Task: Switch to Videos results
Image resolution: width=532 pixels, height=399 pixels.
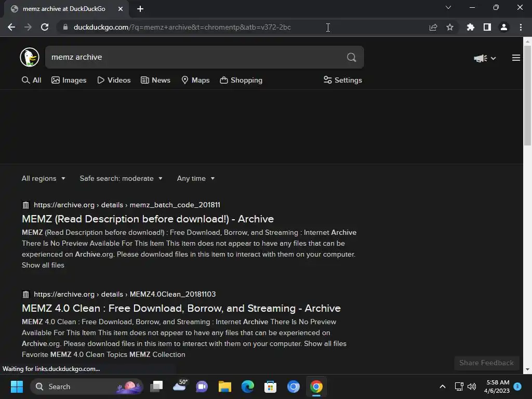Action: click(114, 80)
